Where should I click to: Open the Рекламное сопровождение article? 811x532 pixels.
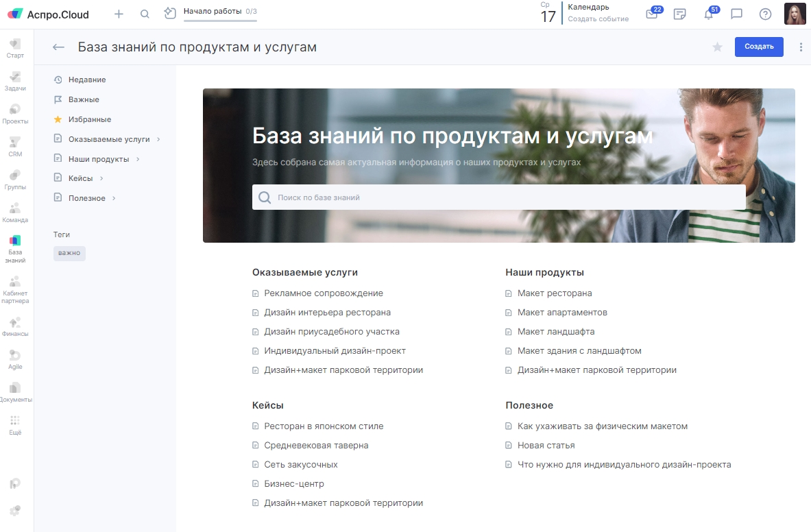[323, 293]
